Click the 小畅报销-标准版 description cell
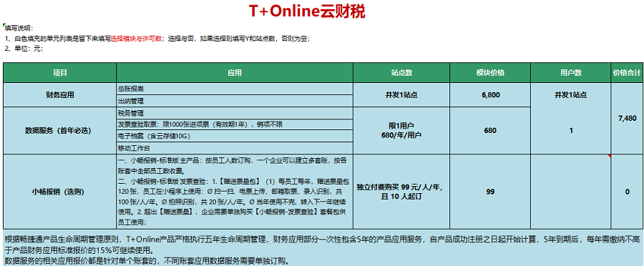The width and height of the screenshot is (644, 266). tap(235, 192)
